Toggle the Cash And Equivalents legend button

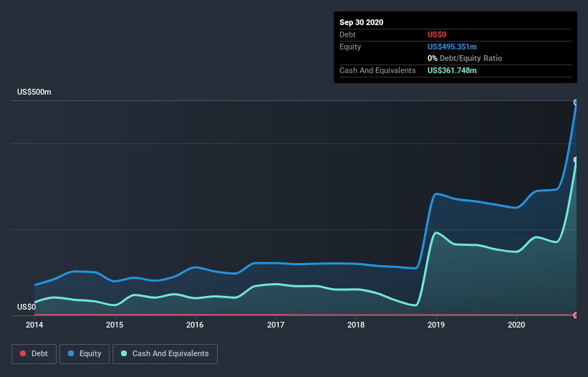point(165,354)
